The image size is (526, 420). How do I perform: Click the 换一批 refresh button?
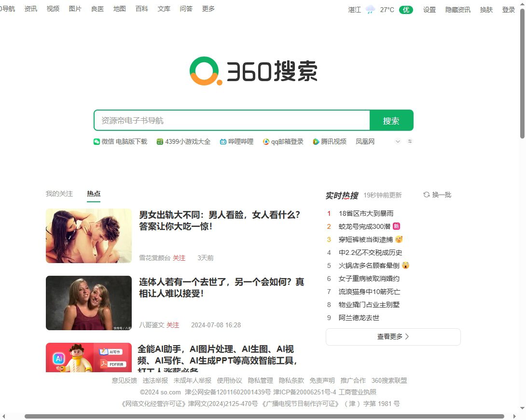click(x=437, y=195)
